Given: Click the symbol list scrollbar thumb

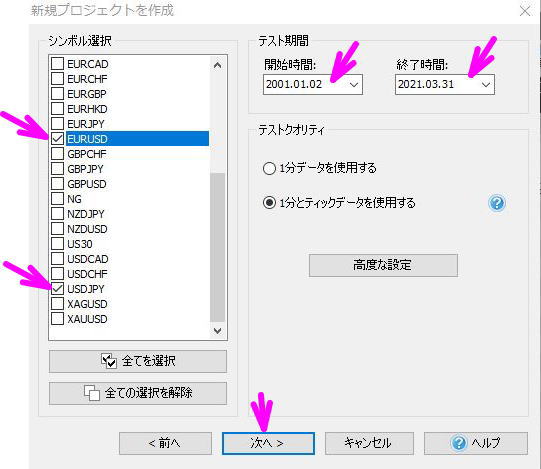Looking at the screenshot, I should (217, 247).
